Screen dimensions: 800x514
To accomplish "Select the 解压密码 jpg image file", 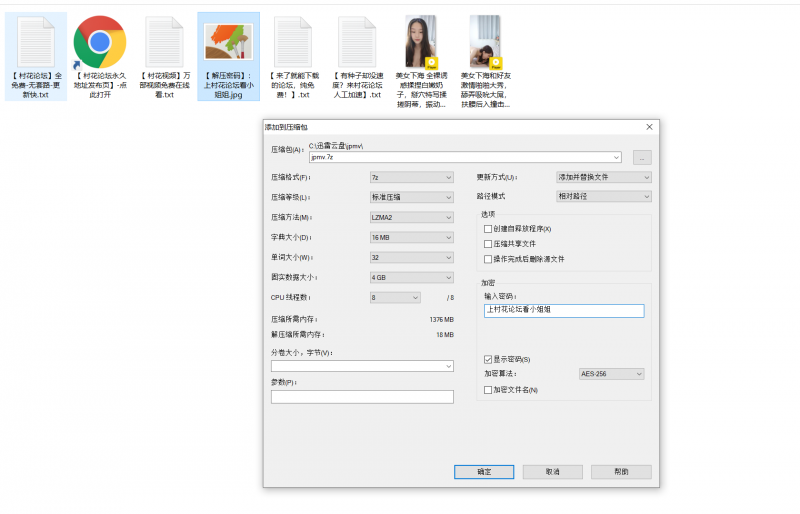I will coord(228,42).
